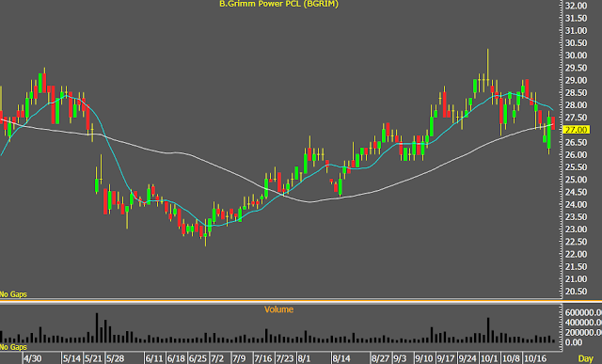Click the 32.00 price axis label
Screen dimensions: 602x364
(x=577, y=6)
